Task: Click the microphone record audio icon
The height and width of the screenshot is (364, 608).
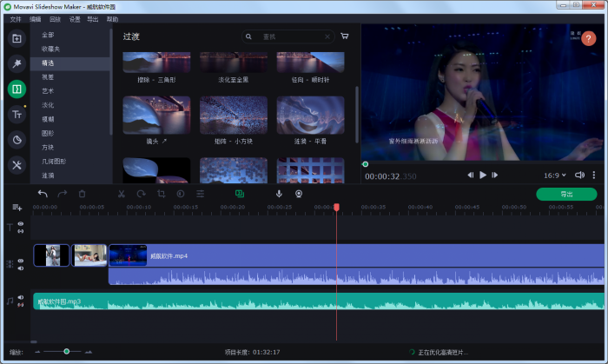Action: [279, 194]
